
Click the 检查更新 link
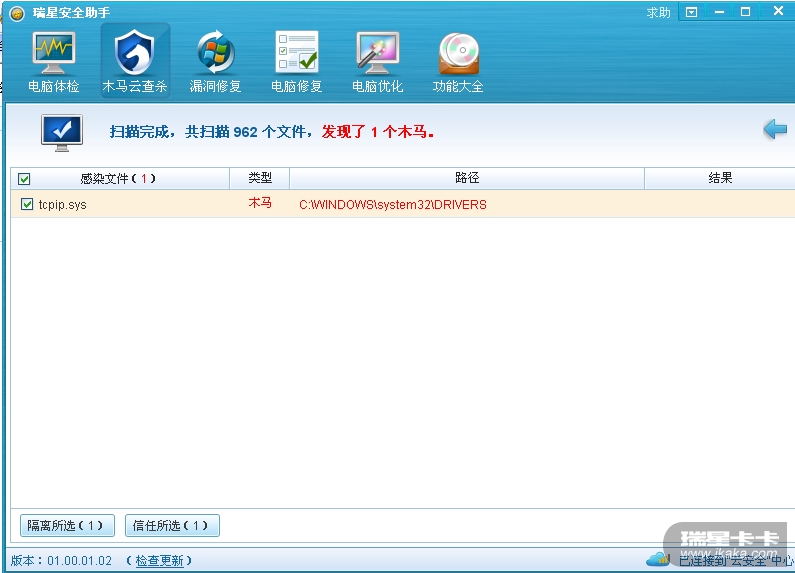click(x=159, y=560)
